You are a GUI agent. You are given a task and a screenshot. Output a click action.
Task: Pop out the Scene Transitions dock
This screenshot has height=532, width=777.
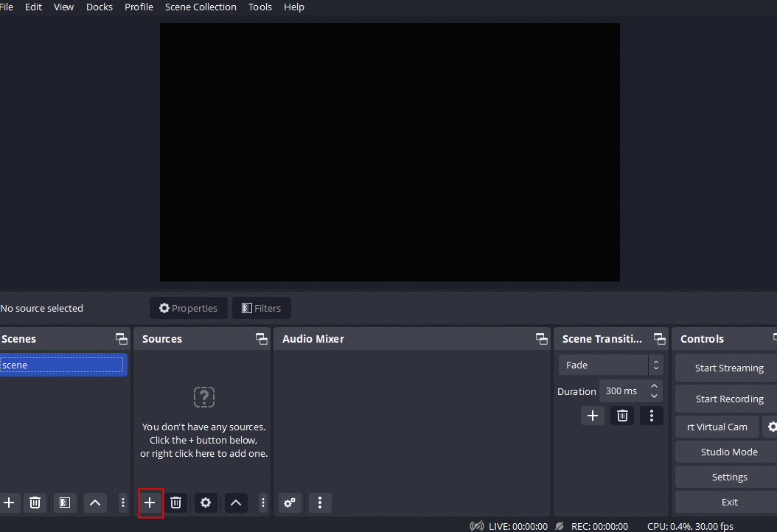coord(660,339)
